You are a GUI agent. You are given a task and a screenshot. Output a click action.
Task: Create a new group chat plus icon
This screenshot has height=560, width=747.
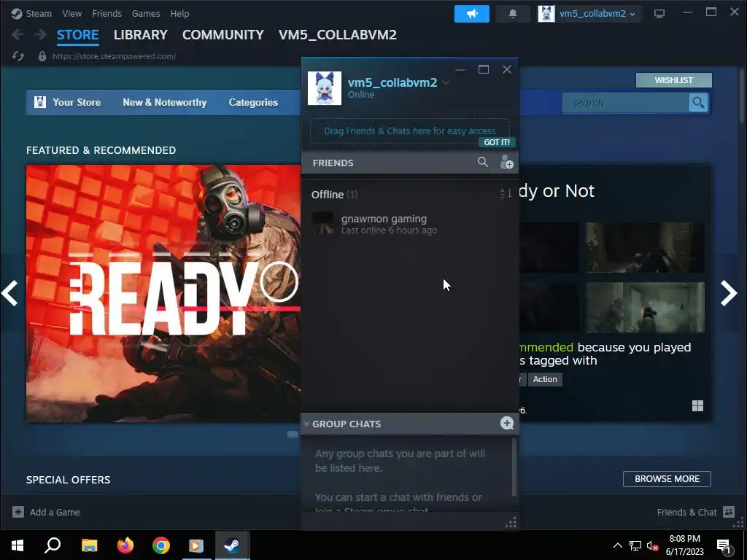[507, 423]
